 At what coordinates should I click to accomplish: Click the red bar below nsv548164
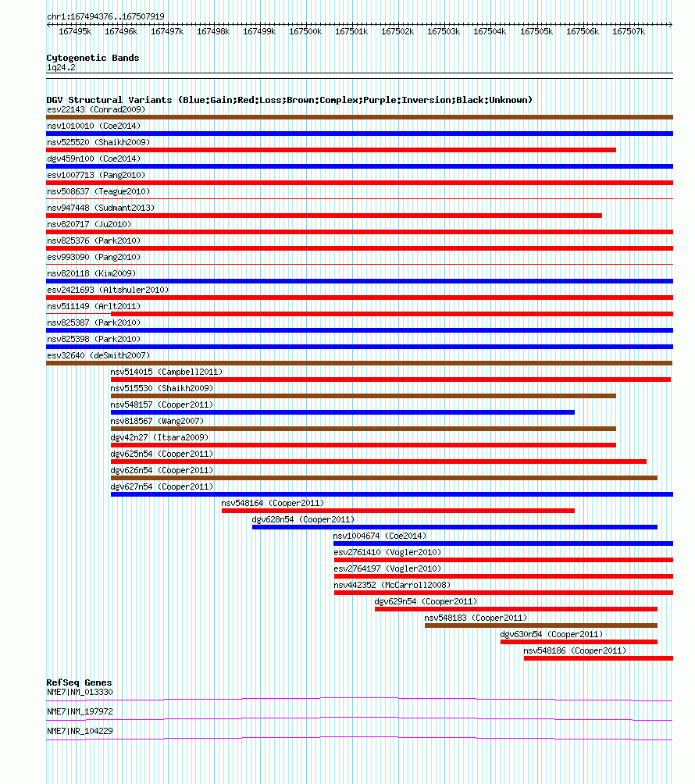tap(398, 511)
